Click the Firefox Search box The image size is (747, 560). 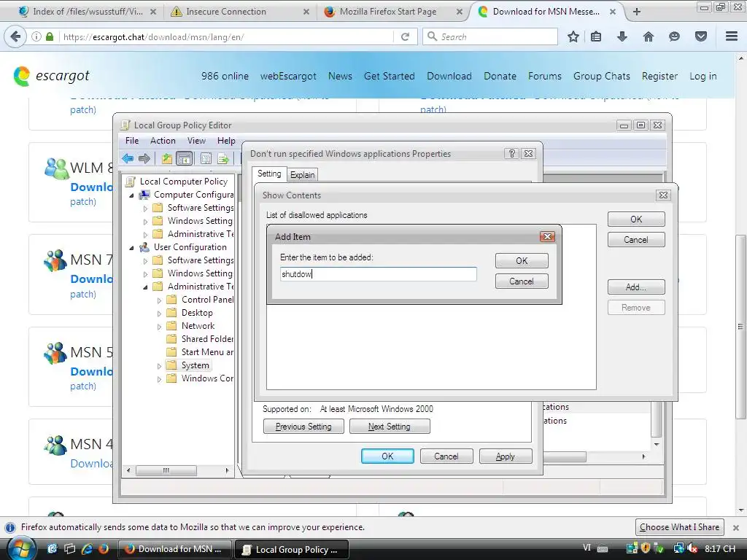click(490, 36)
